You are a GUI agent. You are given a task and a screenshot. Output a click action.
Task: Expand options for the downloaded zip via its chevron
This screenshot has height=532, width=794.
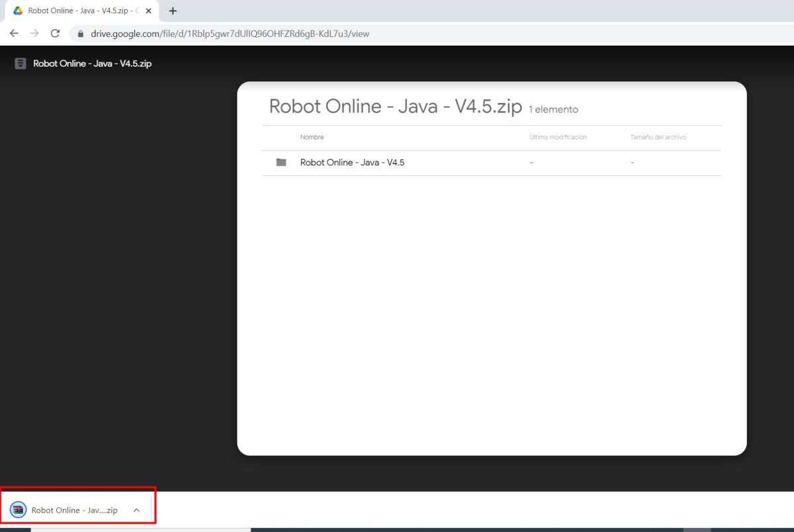coord(137,510)
